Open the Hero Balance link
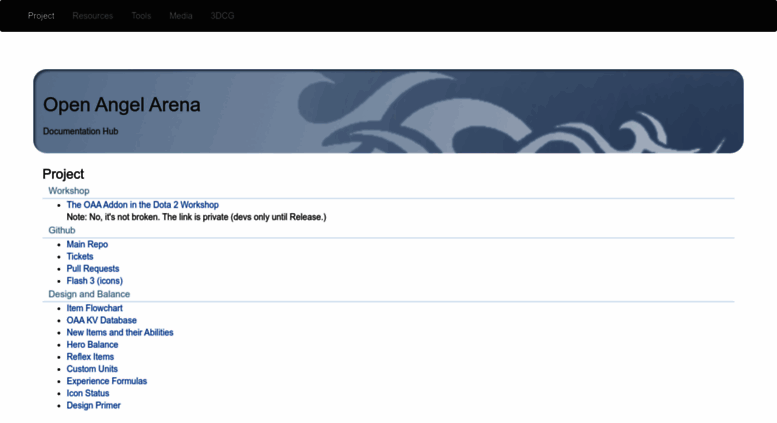777x423 pixels. click(93, 345)
